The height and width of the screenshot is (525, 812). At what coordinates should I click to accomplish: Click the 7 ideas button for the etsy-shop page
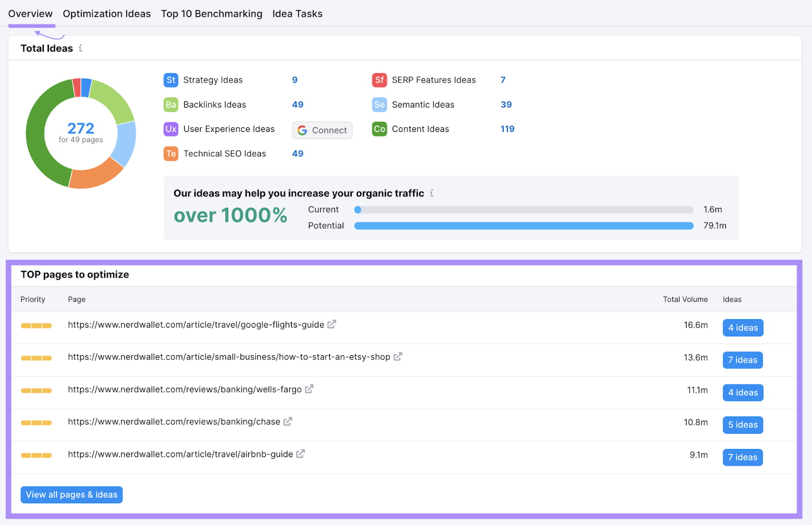coord(742,360)
